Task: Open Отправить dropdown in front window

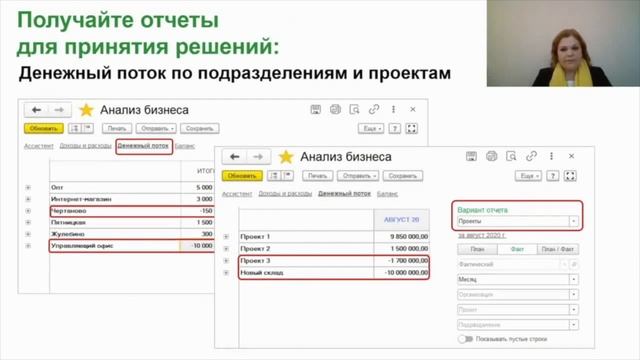Action: pos(358,176)
